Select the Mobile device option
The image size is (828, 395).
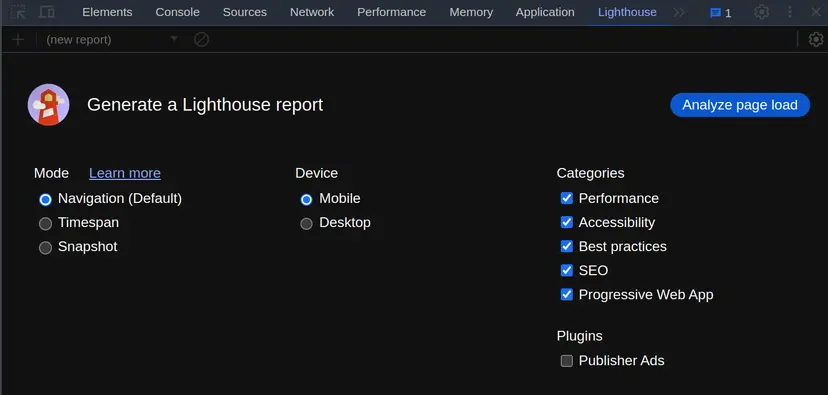(306, 200)
